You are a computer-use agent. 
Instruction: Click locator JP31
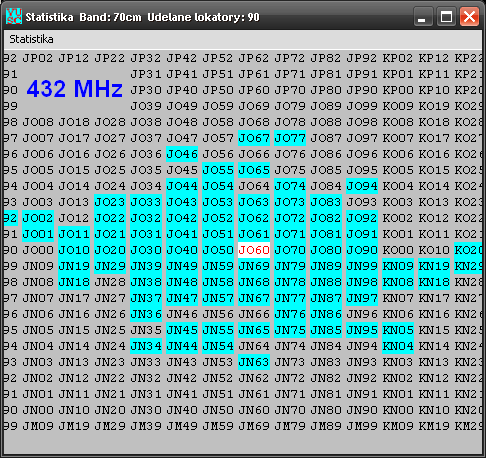coord(146,74)
